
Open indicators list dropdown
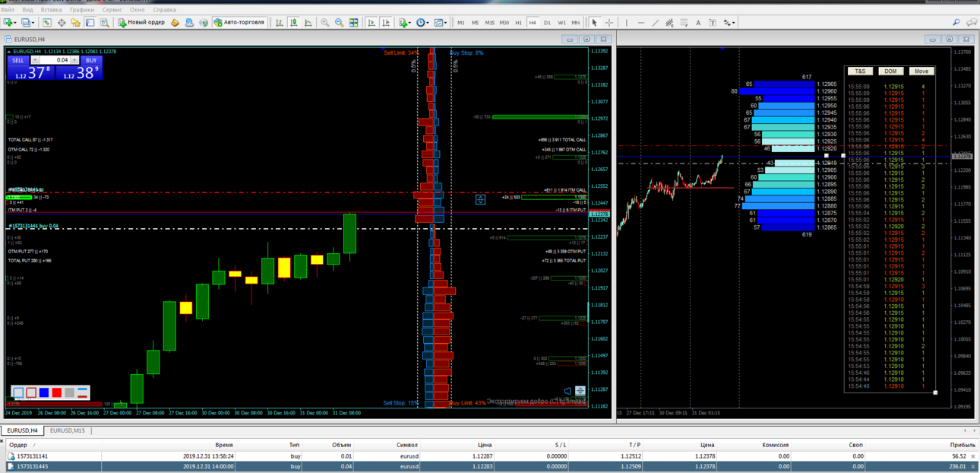(x=409, y=23)
